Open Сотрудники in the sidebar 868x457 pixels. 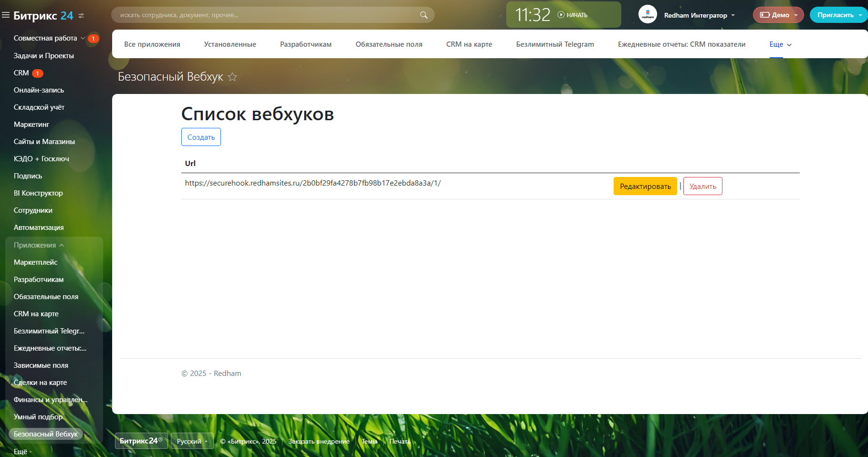33,210
